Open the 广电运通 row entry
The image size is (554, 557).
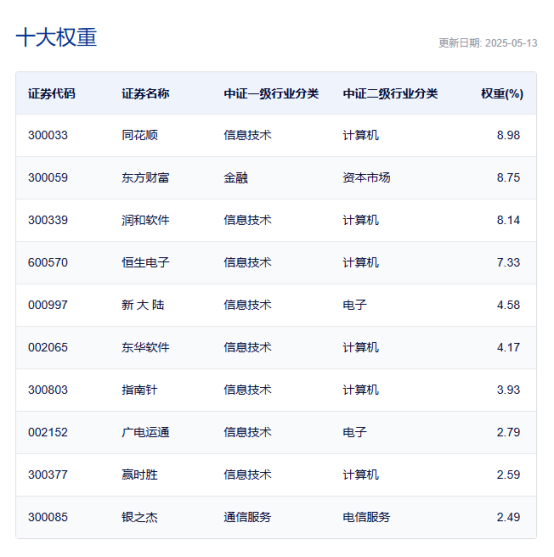[x=145, y=432]
